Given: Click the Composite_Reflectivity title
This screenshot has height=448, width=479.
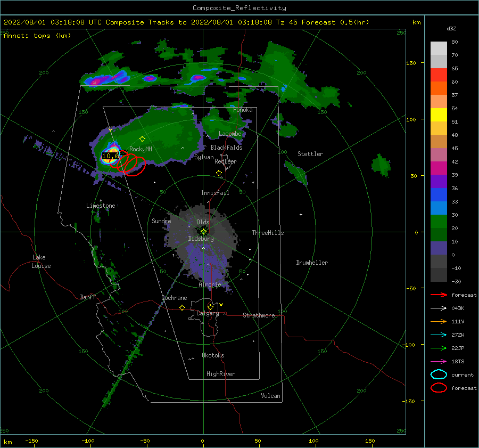Looking at the screenshot, I should [240, 8].
